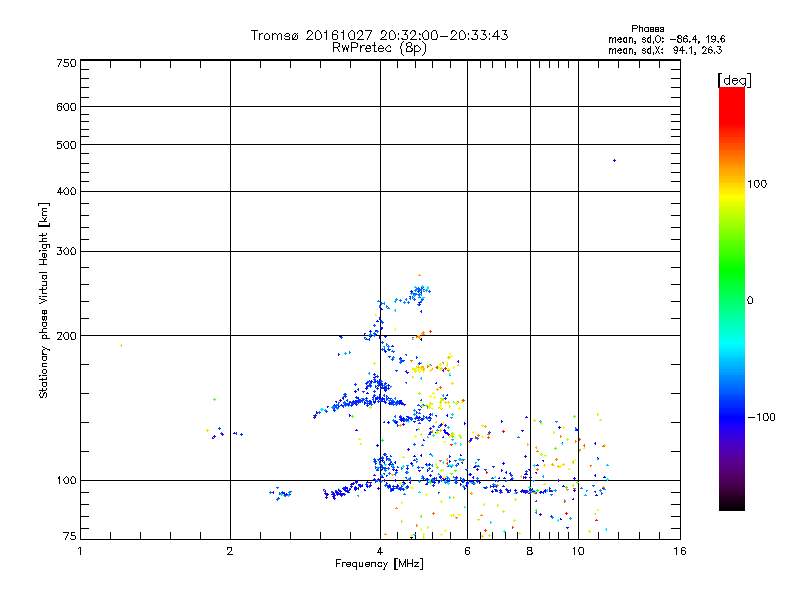Click the colorbar label '-100'

762,417
